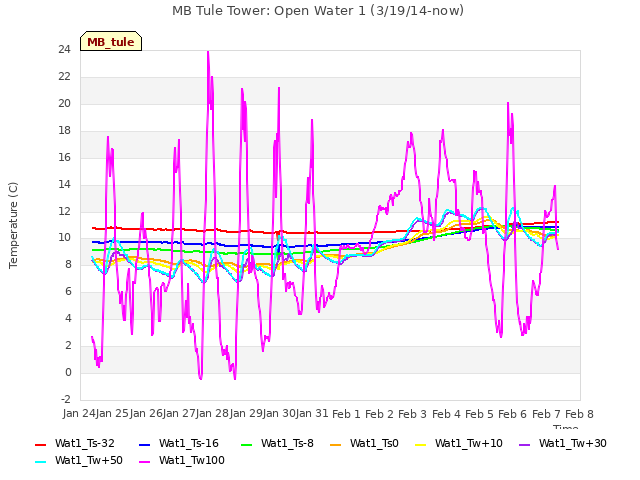Click the 0 y-axis tick label
The height and width of the screenshot is (480, 640).
68,372
